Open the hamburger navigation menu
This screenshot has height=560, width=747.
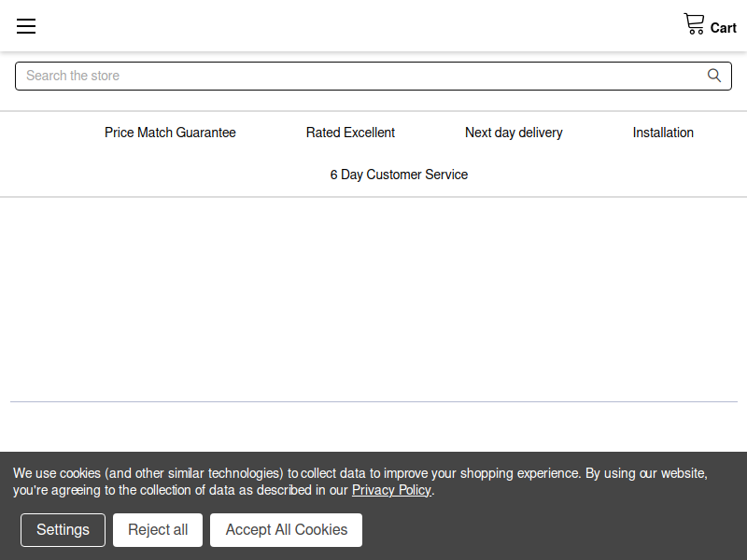pyautogui.click(x=26, y=26)
